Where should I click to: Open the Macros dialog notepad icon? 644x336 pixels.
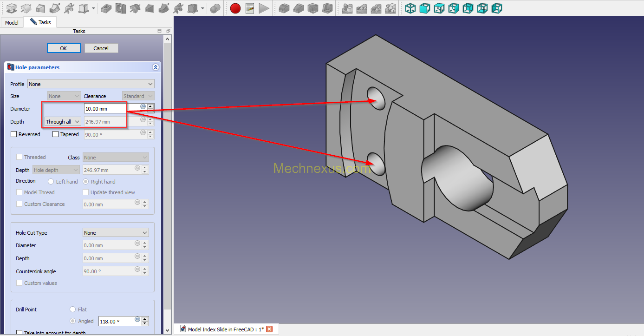pos(250,8)
